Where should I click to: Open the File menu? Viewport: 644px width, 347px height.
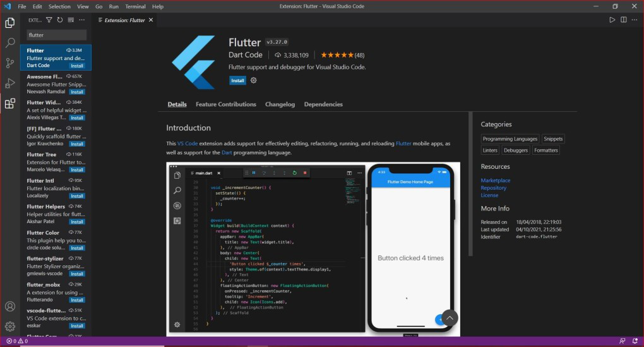(21, 6)
